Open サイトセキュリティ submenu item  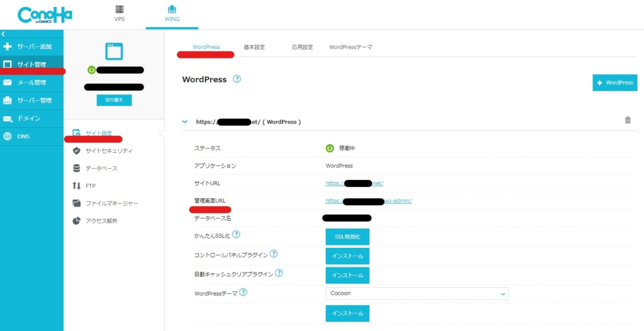click(x=103, y=151)
